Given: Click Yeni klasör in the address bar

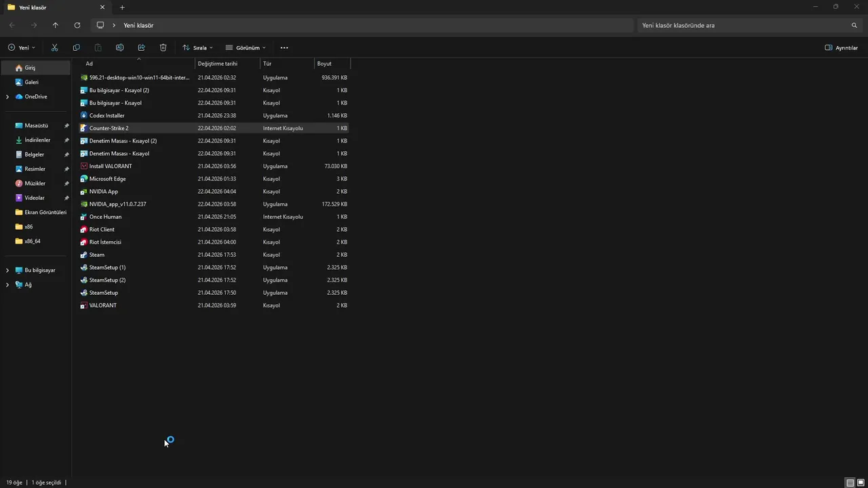Looking at the screenshot, I should tap(138, 25).
